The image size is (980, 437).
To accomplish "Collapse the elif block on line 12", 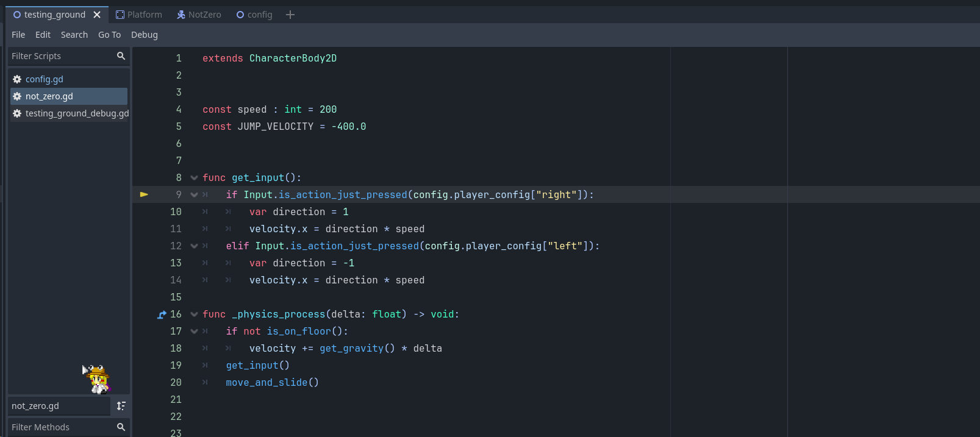I will tap(194, 246).
